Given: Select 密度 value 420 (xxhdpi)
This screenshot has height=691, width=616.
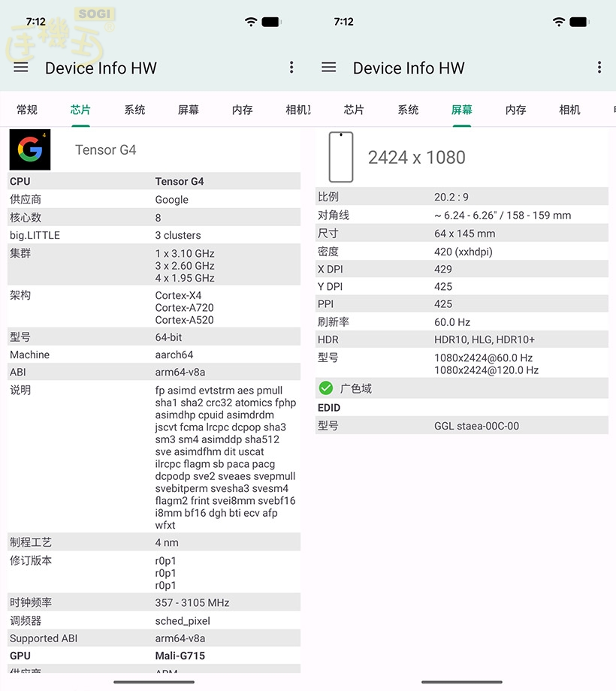Looking at the screenshot, I should point(463,252).
